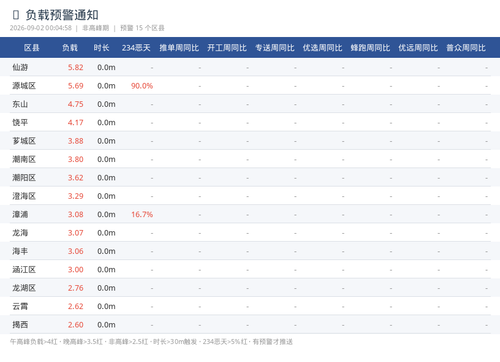500x362 pixels.
Task: Select the 揭西 district cell
Action: pyautogui.click(x=20, y=325)
